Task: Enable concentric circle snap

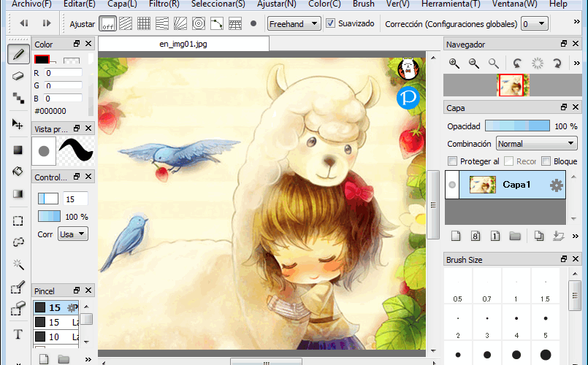Action: point(199,23)
